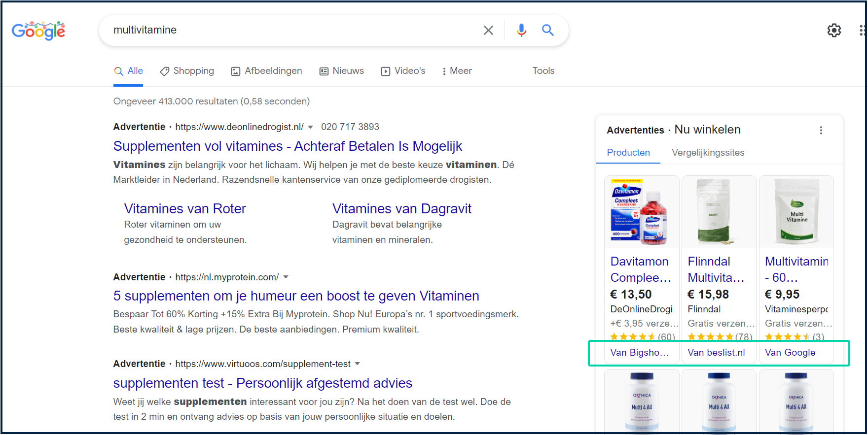Select the Alle tab
The height and width of the screenshot is (435, 868).
[x=128, y=71]
